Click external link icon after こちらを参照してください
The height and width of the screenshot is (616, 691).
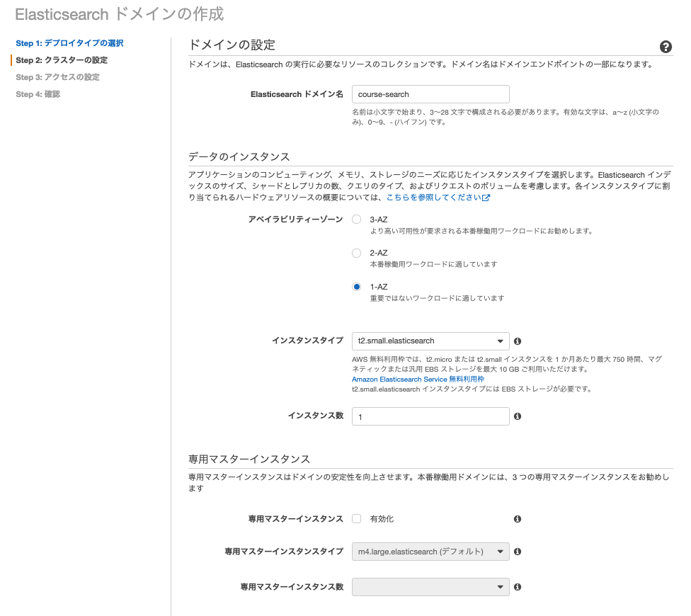click(486, 198)
